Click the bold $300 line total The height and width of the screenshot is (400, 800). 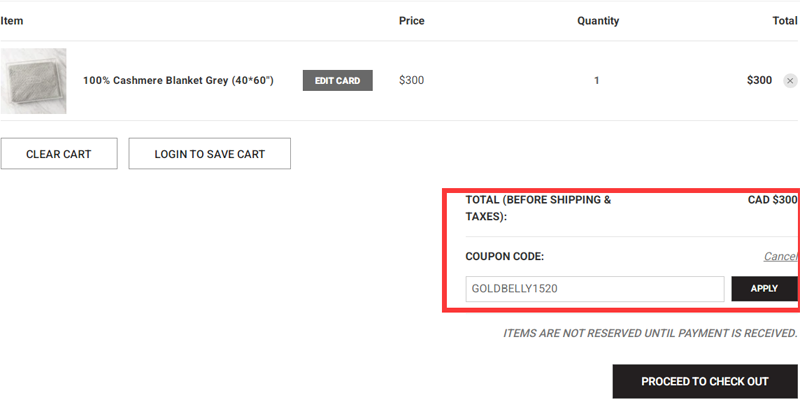point(759,81)
